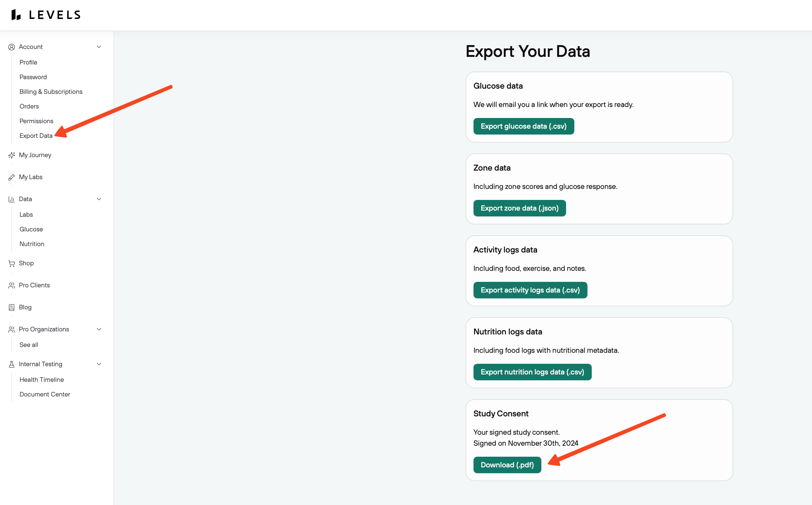
Task: Collapse the Internal Testing chevron
Action: click(99, 364)
